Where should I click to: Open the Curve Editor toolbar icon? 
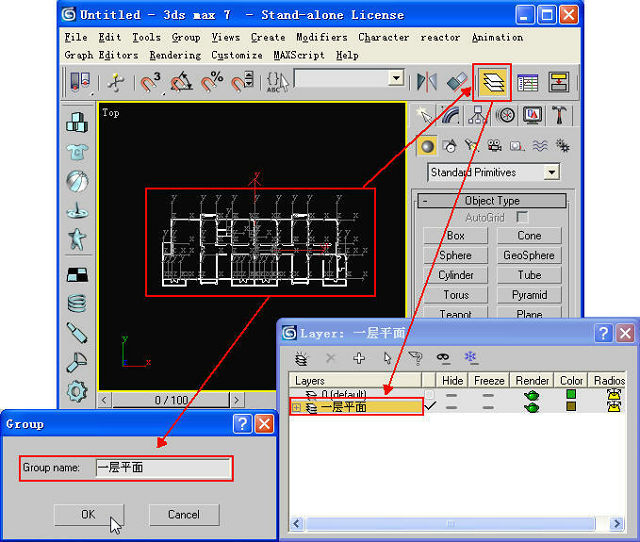527,82
